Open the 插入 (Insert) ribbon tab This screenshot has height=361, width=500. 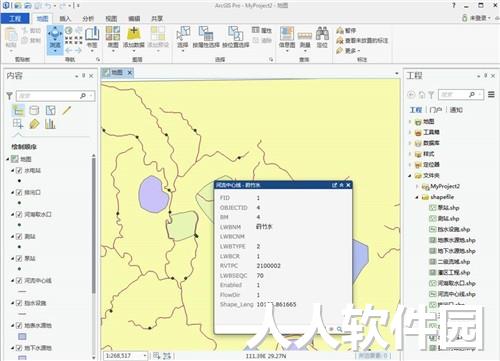[x=65, y=19]
